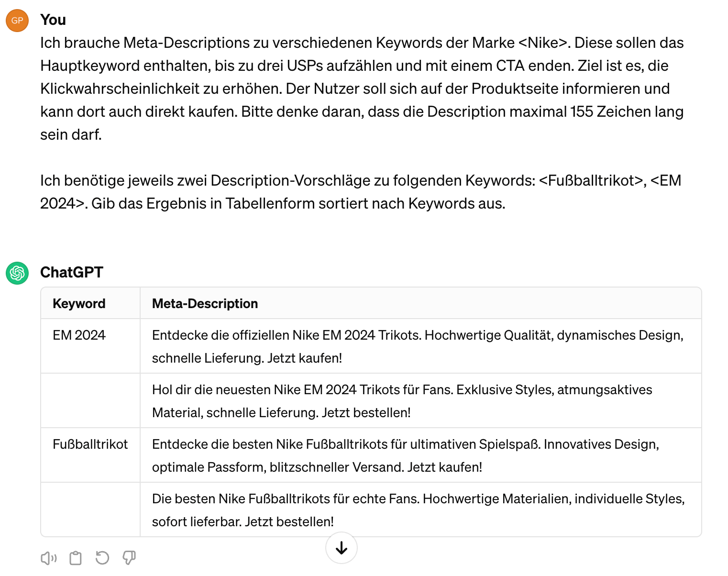Screen dimensions: 728x576
Task: Click the "You" author name
Action: pyautogui.click(x=53, y=20)
